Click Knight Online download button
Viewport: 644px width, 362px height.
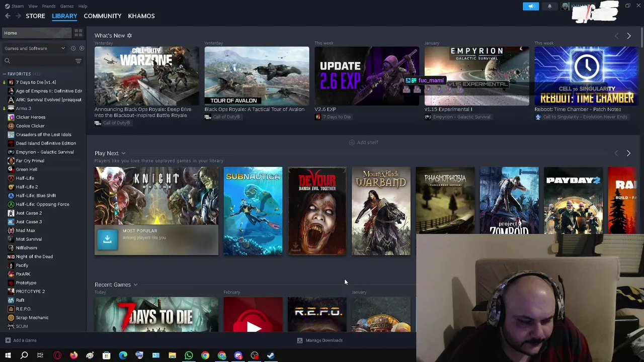[x=107, y=240]
